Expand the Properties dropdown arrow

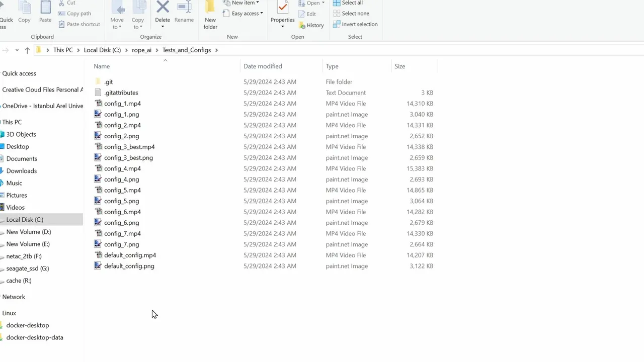[282, 27]
